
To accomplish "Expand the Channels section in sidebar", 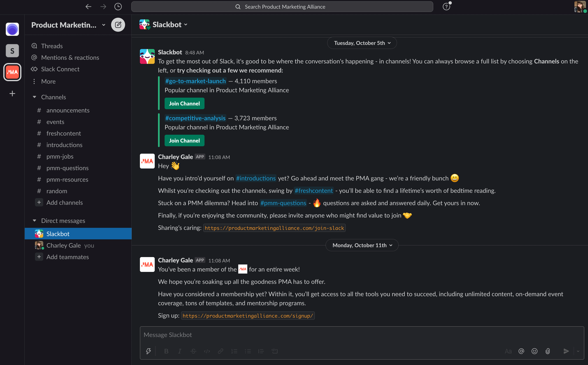I will (x=34, y=97).
